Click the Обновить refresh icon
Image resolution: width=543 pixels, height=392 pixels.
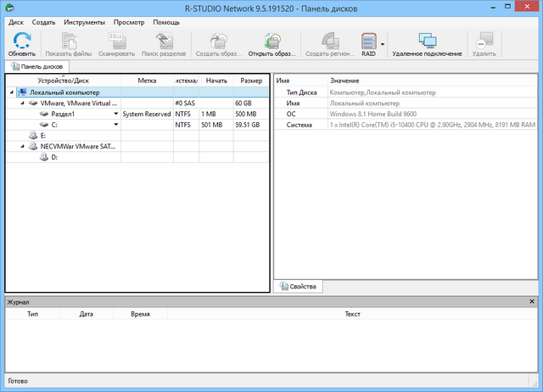point(22,40)
